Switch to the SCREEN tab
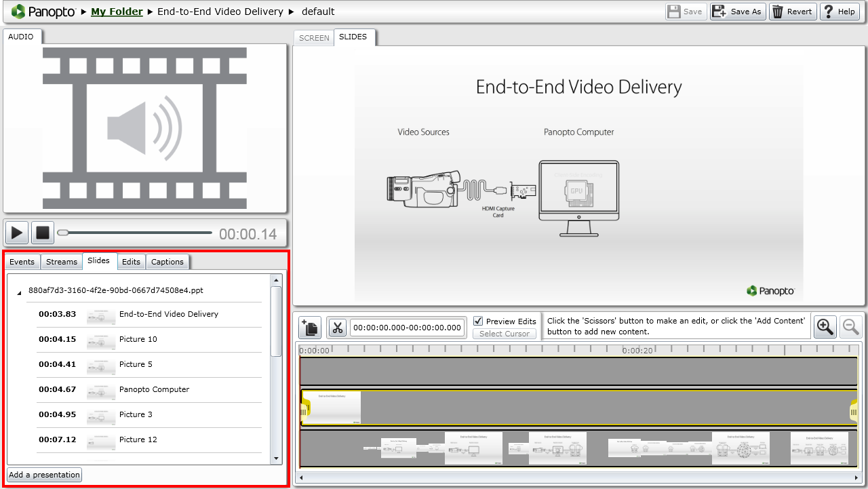 (x=314, y=38)
